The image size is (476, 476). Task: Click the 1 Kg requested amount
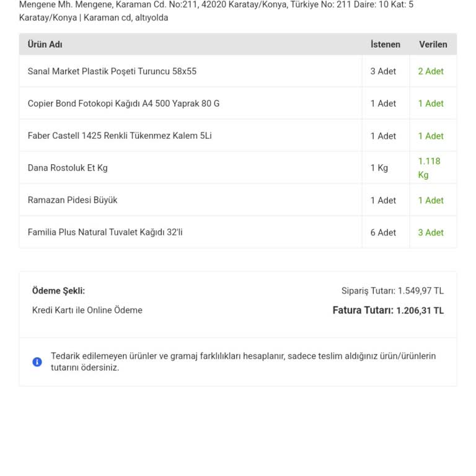click(379, 168)
